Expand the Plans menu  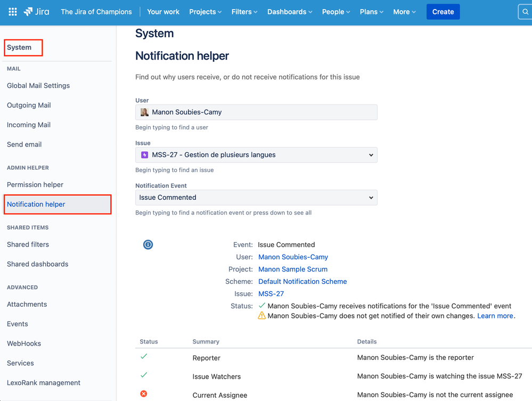click(x=372, y=12)
